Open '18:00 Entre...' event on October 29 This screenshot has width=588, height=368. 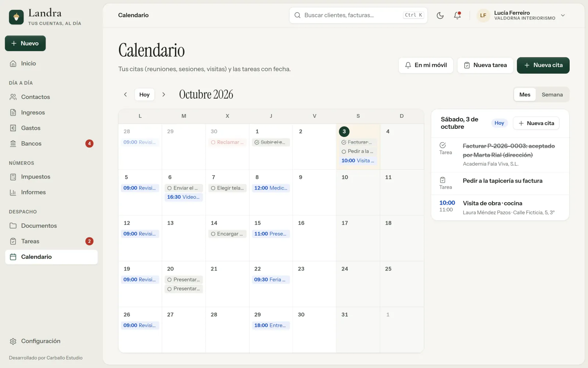pyautogui.click(x=271, y=325)
